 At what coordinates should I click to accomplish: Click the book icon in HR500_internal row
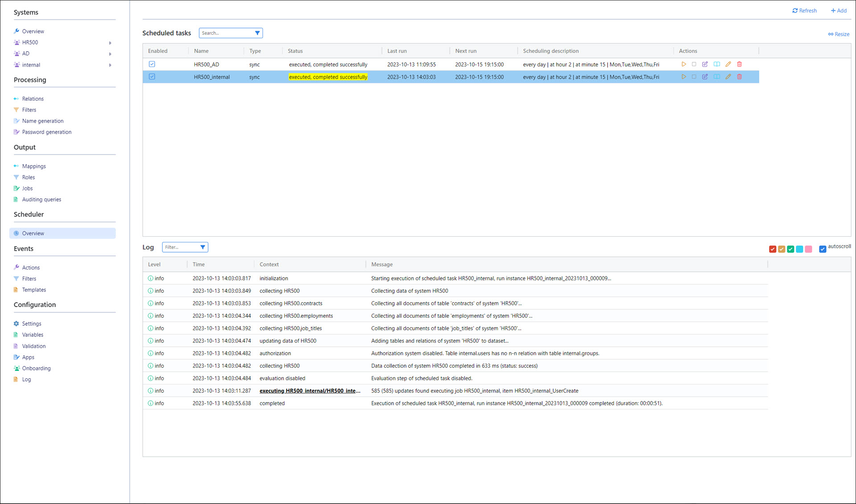[x=716, y=77]
